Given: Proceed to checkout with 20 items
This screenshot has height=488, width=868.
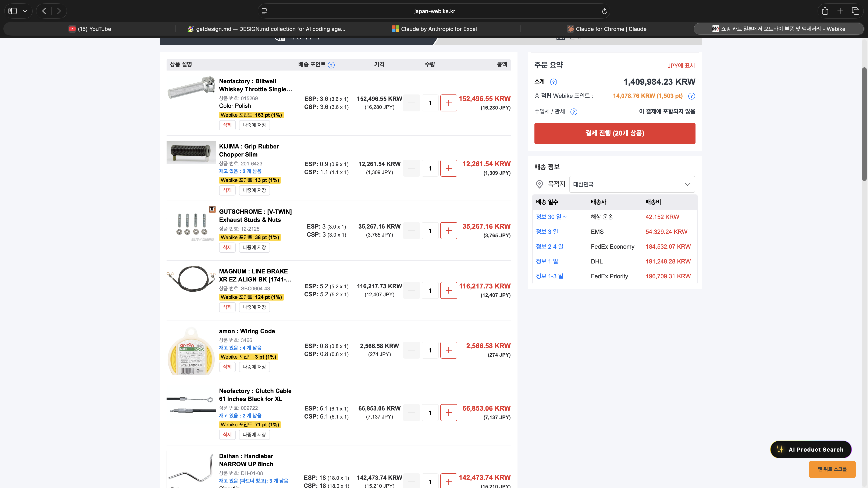Looking at the screenshot, I should (x=615, y=133).
